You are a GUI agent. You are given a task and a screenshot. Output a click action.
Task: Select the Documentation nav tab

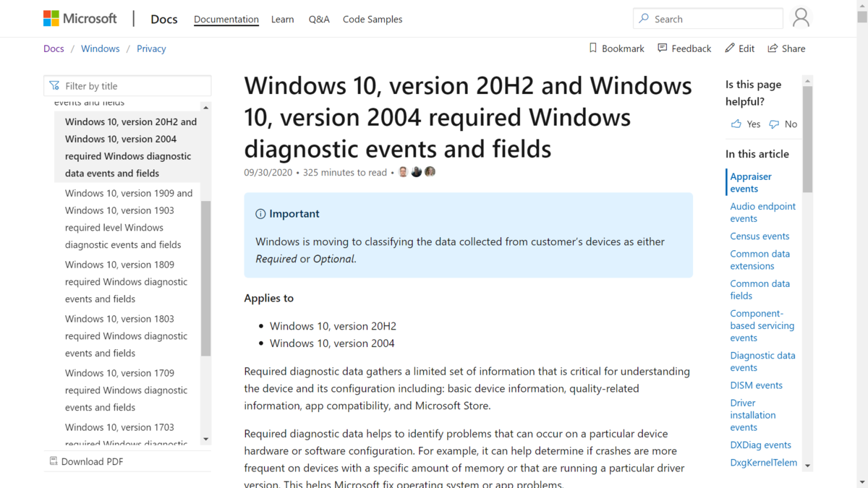(x=226, y=20)
